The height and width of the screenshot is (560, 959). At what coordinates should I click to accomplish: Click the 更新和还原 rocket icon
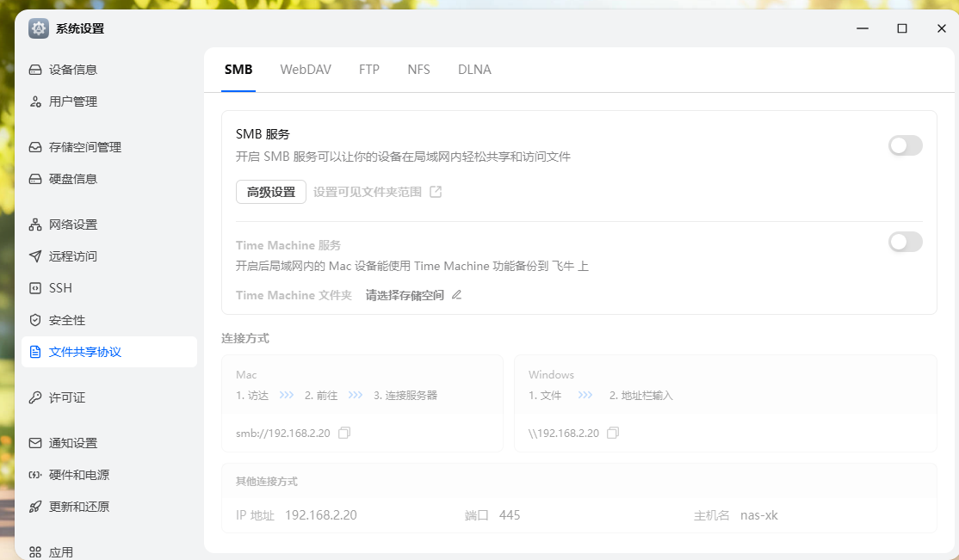[35, 506]
